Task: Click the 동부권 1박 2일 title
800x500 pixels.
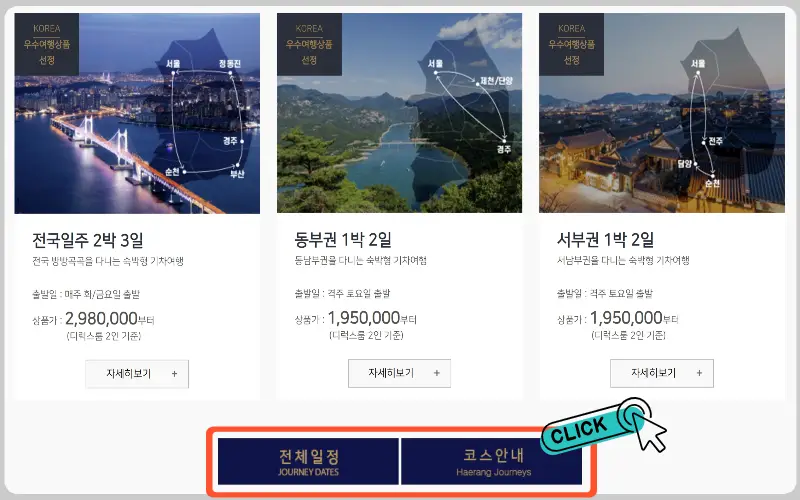Action: tap(343, 239)
